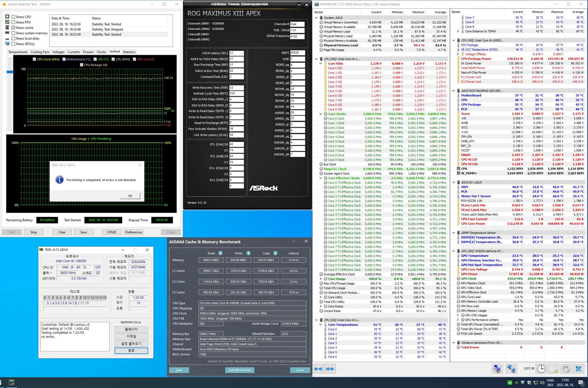Click HWiNFO memory tray icon in taskbar
Screen dimensions: 588x388
tap(522, 382)
